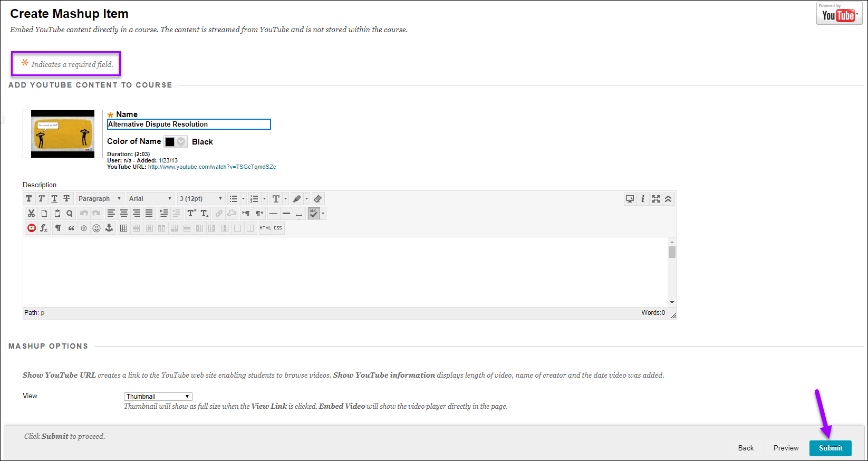Click the anchor icon in the toolbar
This screenshot has width=868, height=461.
[109, 228]
